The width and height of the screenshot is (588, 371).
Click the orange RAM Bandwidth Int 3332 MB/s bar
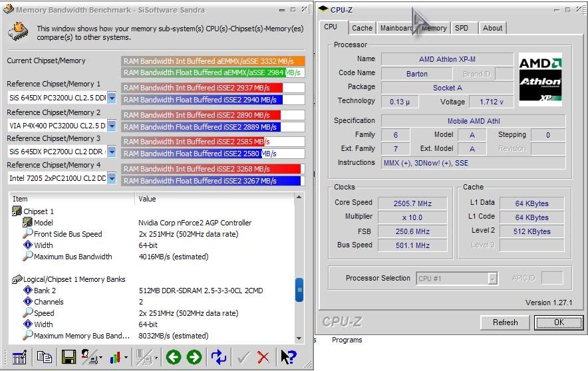coord(213,61)
